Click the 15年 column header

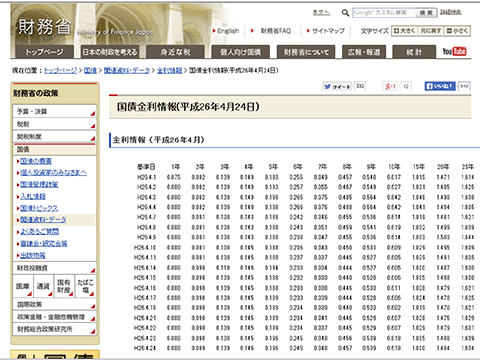[x=419, y=167]
